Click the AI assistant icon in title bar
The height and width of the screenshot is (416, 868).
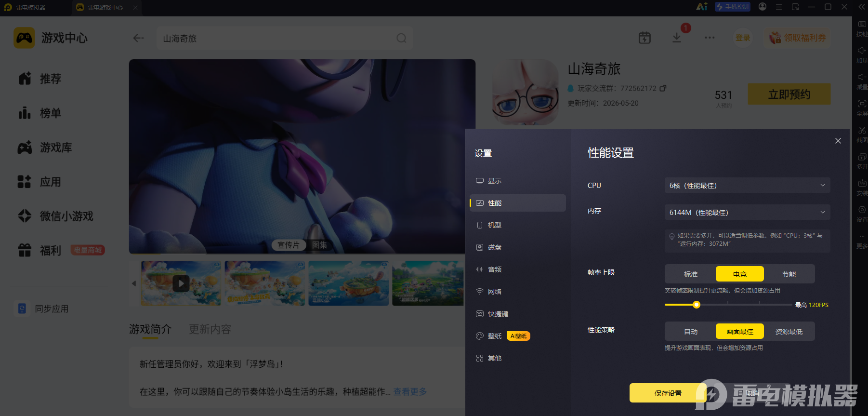click(702, 7)
